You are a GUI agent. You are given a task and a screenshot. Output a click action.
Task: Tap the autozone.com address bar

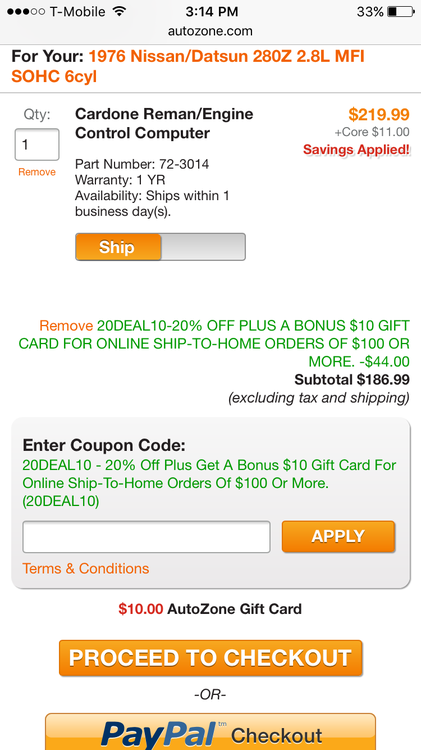210,32
